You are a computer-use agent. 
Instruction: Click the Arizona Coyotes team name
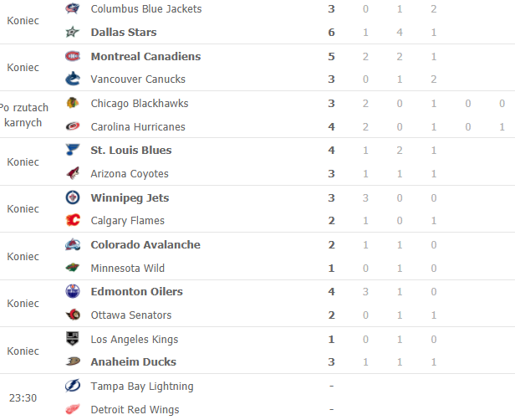130,174
